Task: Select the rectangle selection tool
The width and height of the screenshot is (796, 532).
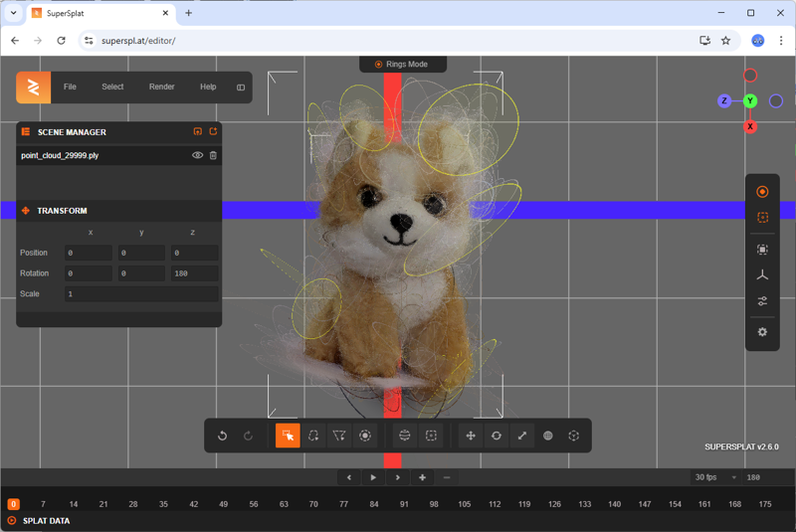Action: click(x=288, y=436)
